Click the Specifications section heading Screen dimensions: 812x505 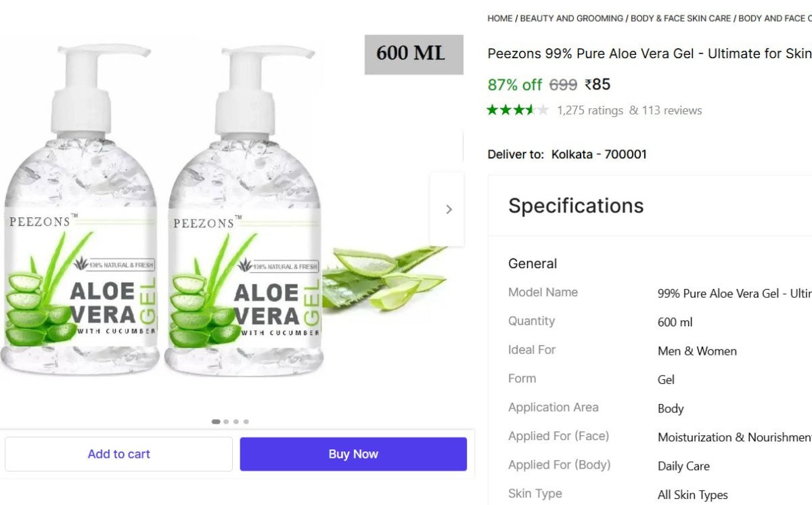(x=576, y=206)
